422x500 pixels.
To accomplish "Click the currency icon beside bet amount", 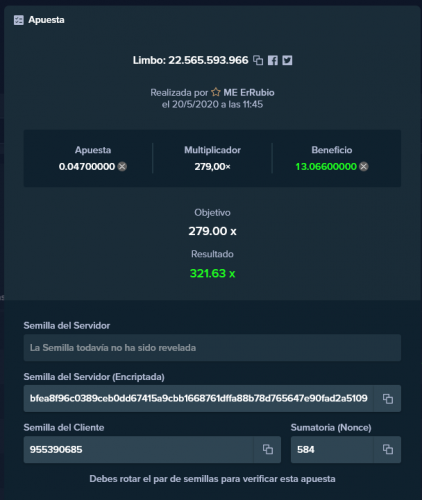I will click(x=122, y=166).
